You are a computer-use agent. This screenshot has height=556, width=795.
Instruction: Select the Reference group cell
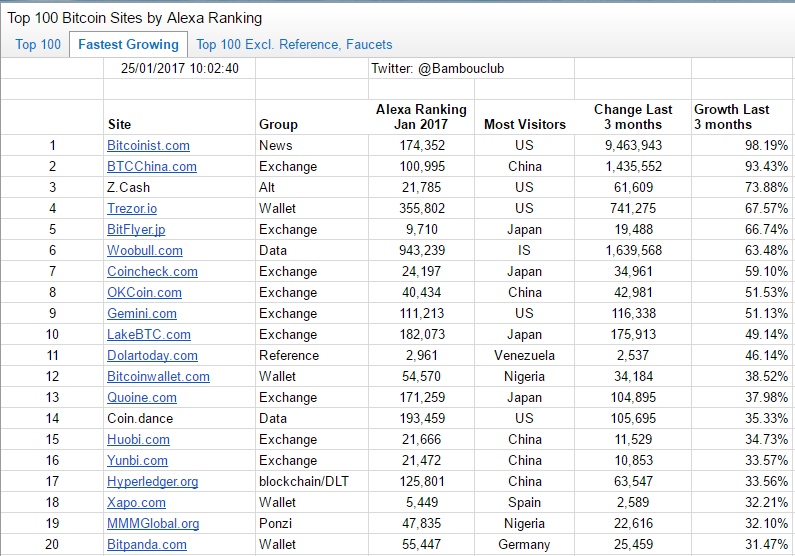tap(312, 356)
